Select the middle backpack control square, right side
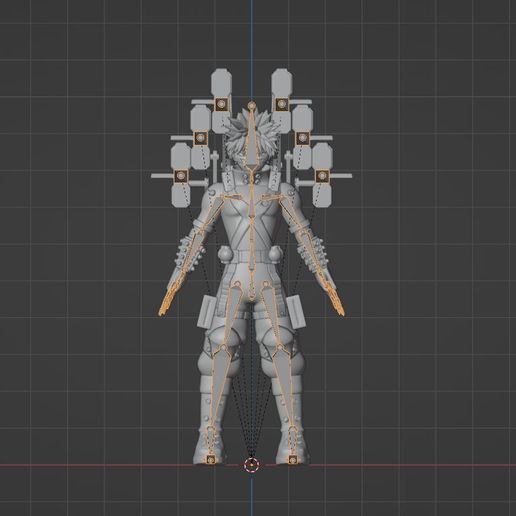516x516 pixels. click(x=303, y=138)
